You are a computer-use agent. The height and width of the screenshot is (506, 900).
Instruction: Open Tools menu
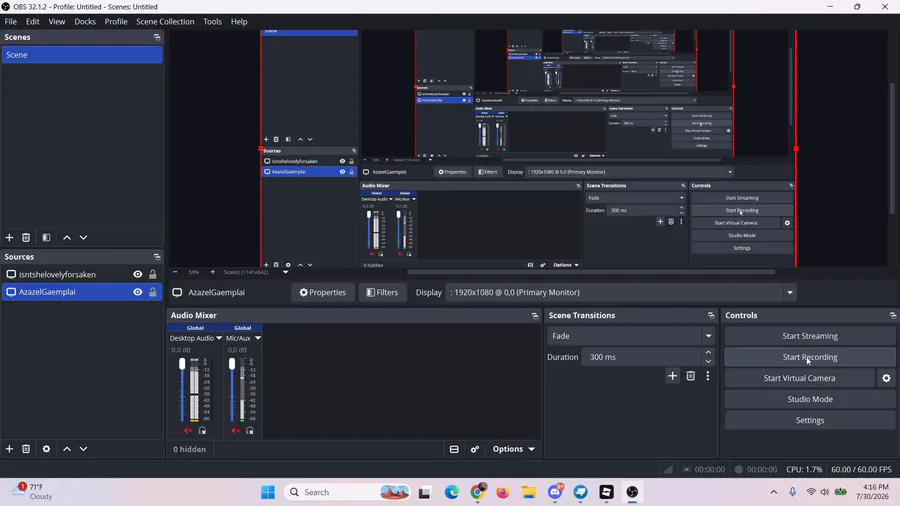click(212, 21)
